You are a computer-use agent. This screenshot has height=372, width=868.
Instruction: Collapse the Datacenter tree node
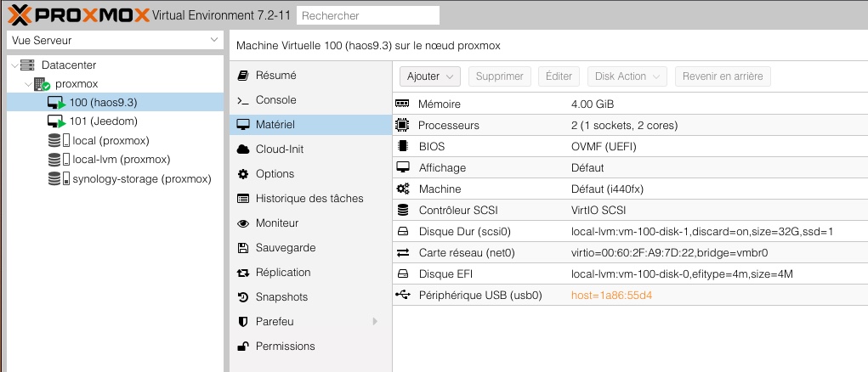[14, 65]
